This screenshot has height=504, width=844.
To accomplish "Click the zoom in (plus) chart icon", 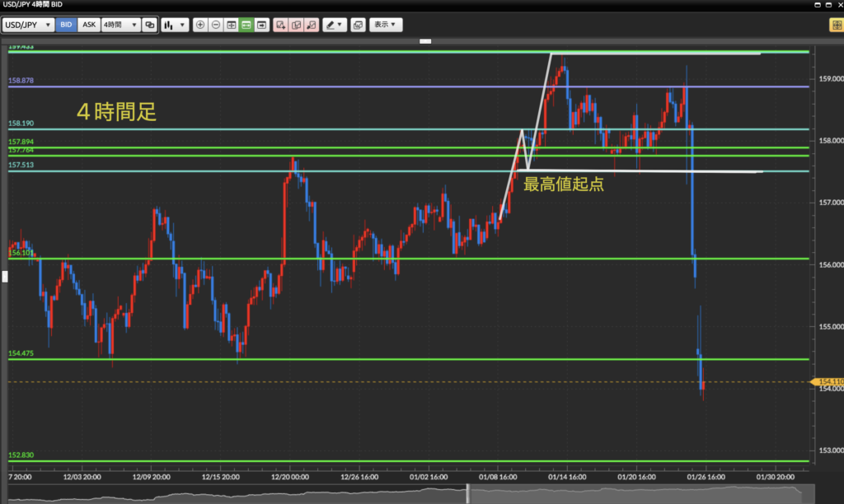I will (x=200, y=25).
